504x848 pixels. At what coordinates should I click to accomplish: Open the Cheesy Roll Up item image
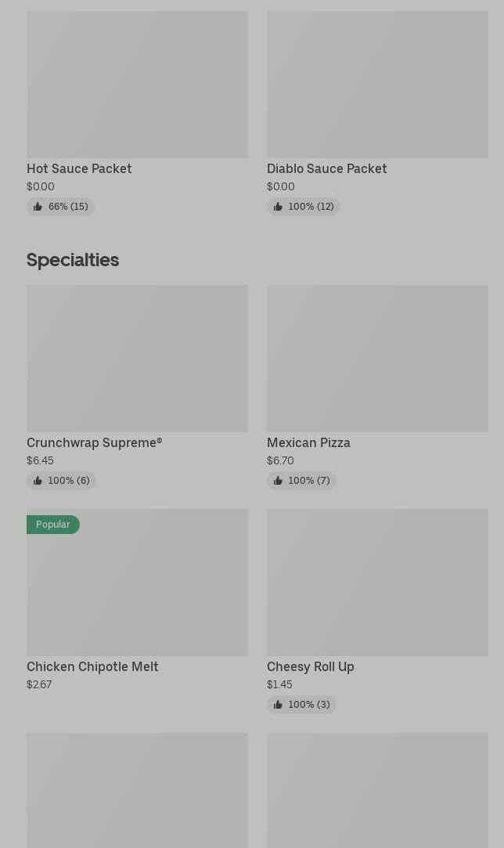click(x=377, y=582)
